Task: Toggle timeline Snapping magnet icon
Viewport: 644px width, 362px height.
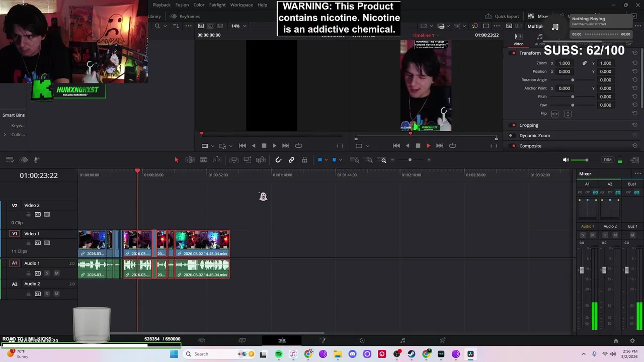Action: (278, 160)
